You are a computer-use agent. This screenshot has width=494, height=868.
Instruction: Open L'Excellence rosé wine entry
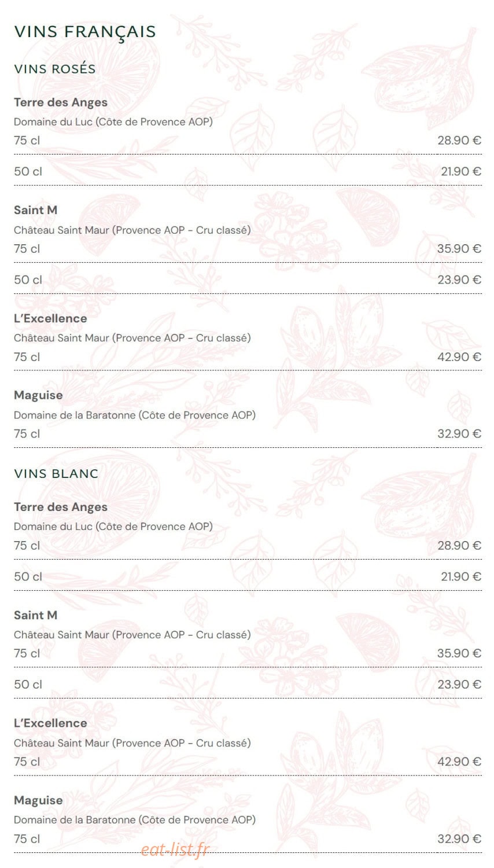(x=50, y=318)
